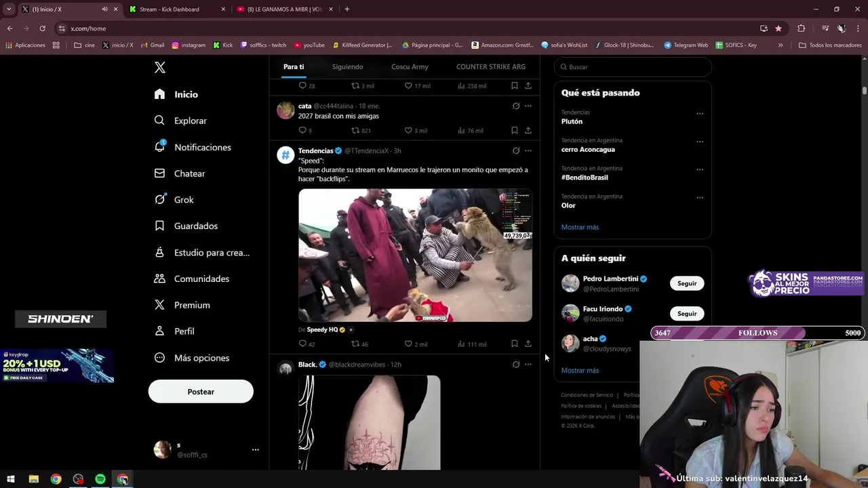The height and width of the screenshot is (488, 868).
Task: Select the Para ti tab
Action: point(294,67)
